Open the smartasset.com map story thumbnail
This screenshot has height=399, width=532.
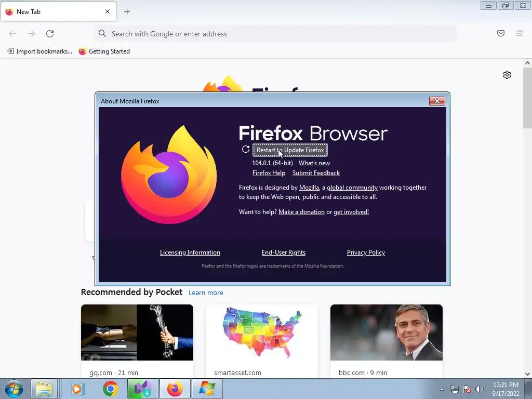[x=262, y=332]
